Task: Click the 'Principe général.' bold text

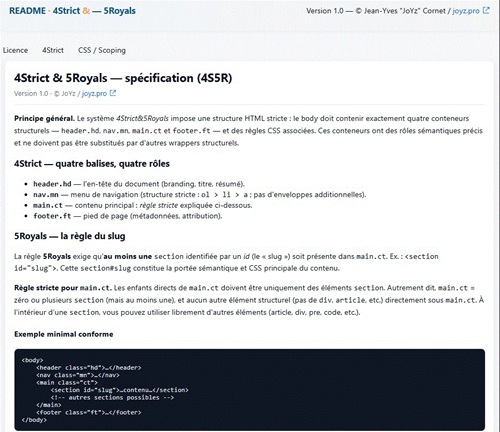Action: point(44,119)
